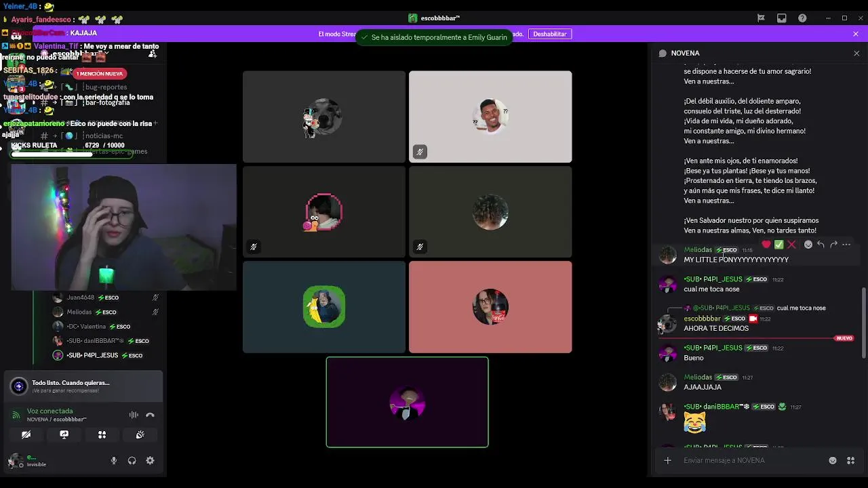Share your screen from voice panel
Image resolution: width=868 pixels, height=488 pixels.
[64, 434]
